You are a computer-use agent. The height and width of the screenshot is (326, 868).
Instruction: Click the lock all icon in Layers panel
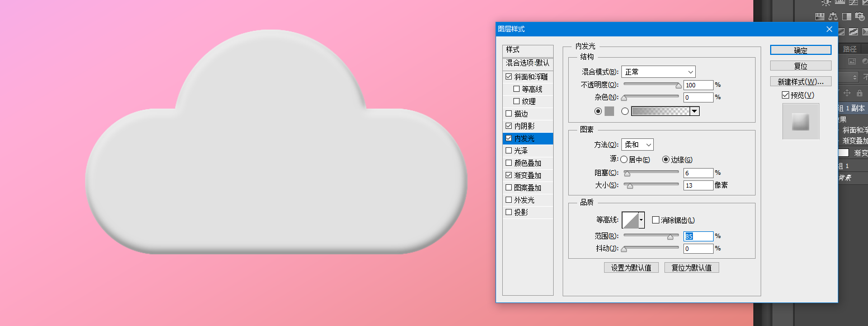pyautogui.click(x=859, y=92)
